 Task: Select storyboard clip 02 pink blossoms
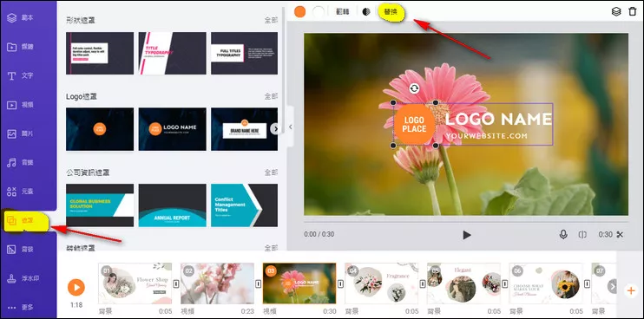(217, 283)
